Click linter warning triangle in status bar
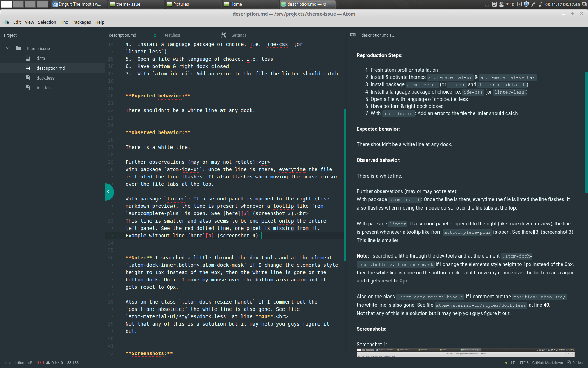This screenshot has width=588, height=368. 48,363
